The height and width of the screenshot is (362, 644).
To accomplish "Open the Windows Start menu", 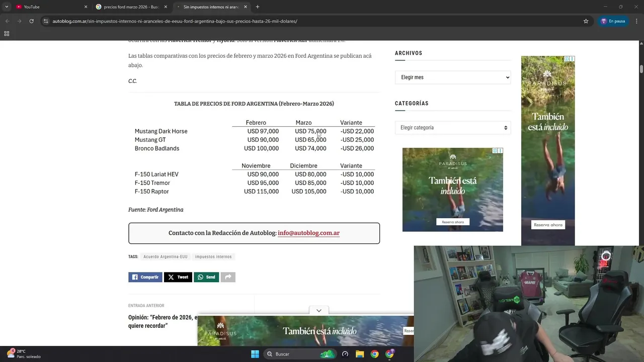I will tap(255, 354).
